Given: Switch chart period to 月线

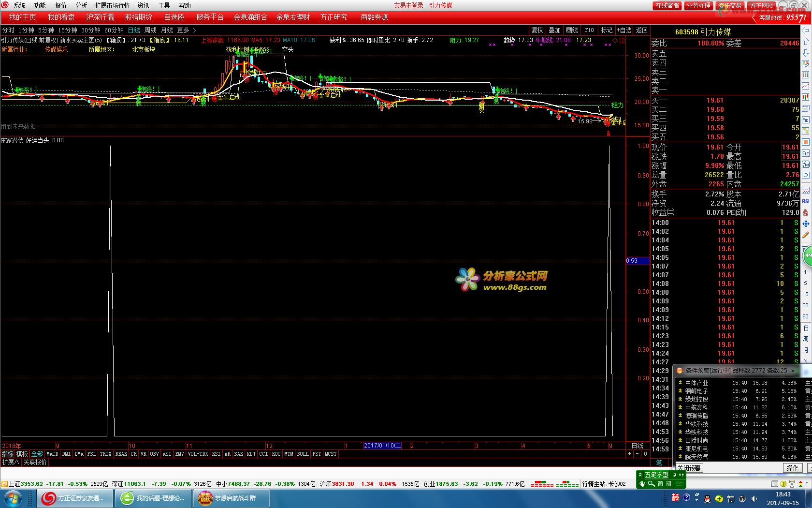Looking at the screenshot, I should pyautogui.click(x=167, y=30).
